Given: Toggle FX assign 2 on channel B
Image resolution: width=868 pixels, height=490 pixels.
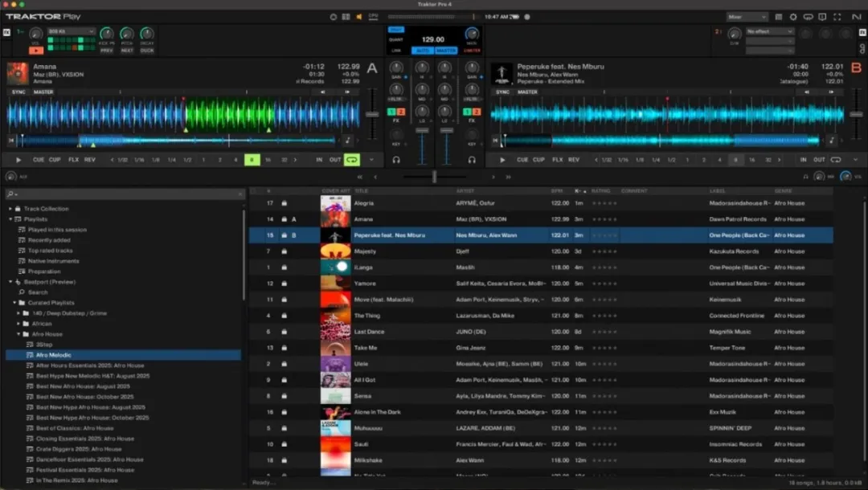Looking at the screenshot, I should 476,112.
